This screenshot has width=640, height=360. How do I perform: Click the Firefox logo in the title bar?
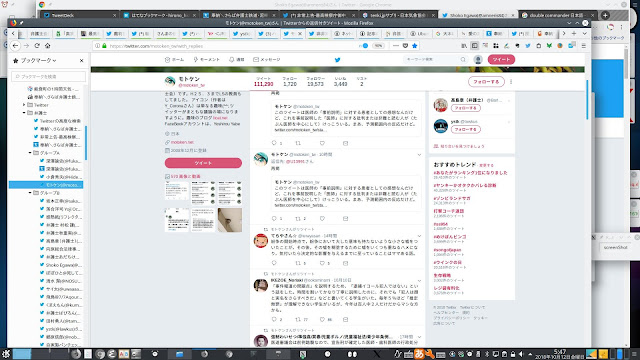coord(13,23)
